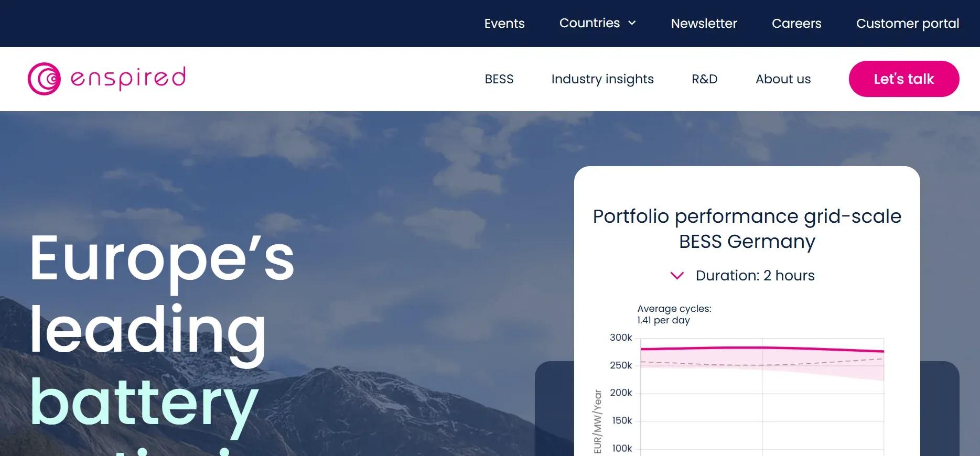Click the Average cycles: 1.41 per day label
Screen dimensions: 980x456
tap(674, 314)
